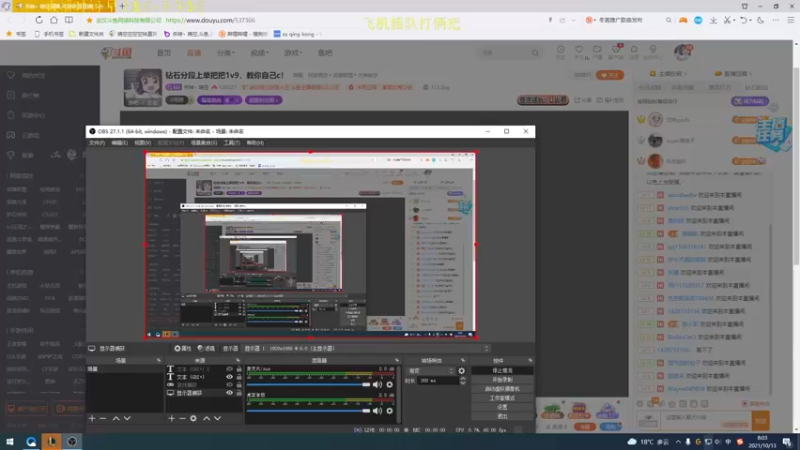
Task: Click Douyu search magnifier icon
Action: click(x=535, y=53)
